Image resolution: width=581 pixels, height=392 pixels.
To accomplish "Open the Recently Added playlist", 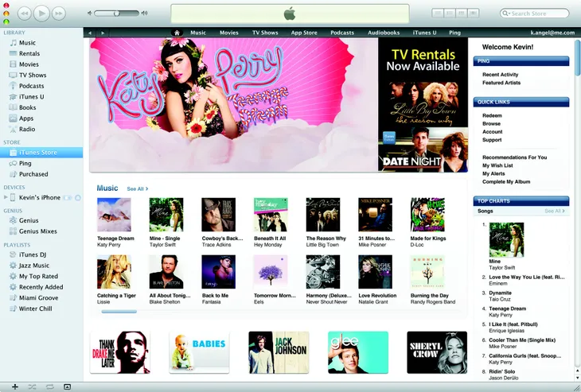I will [41, 287].
